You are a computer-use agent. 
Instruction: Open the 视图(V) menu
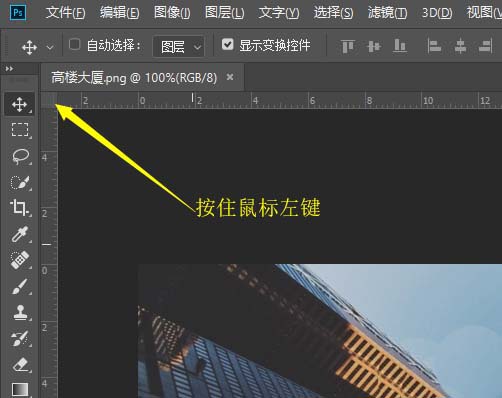point(484,13)
